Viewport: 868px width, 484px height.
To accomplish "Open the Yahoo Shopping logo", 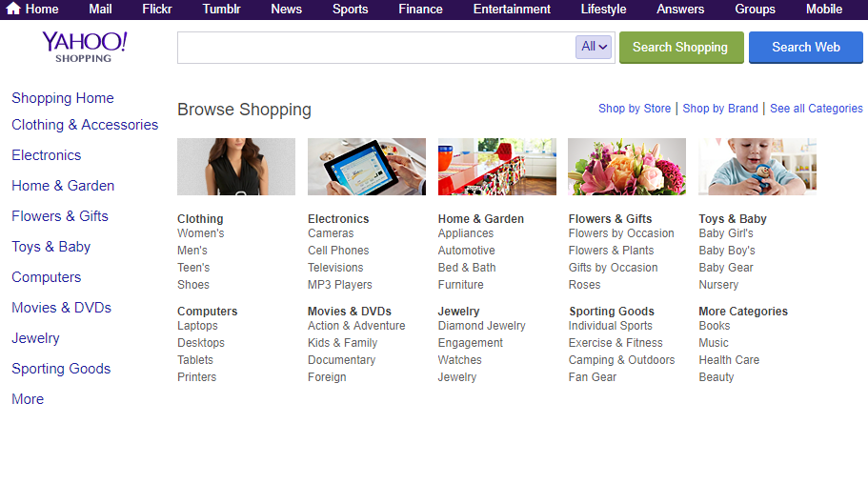I will pos(84,47).
